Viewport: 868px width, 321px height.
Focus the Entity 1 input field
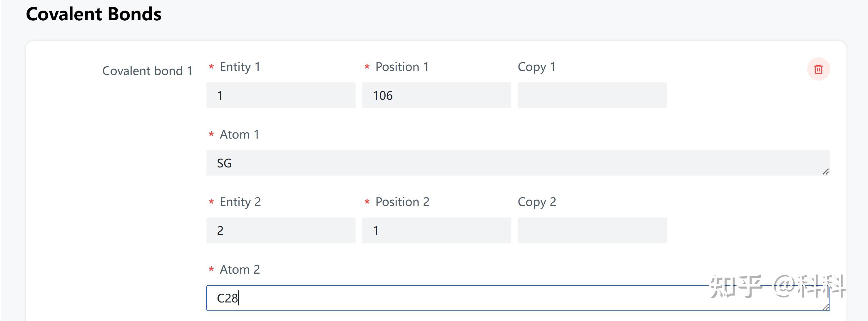click(281, 95)
